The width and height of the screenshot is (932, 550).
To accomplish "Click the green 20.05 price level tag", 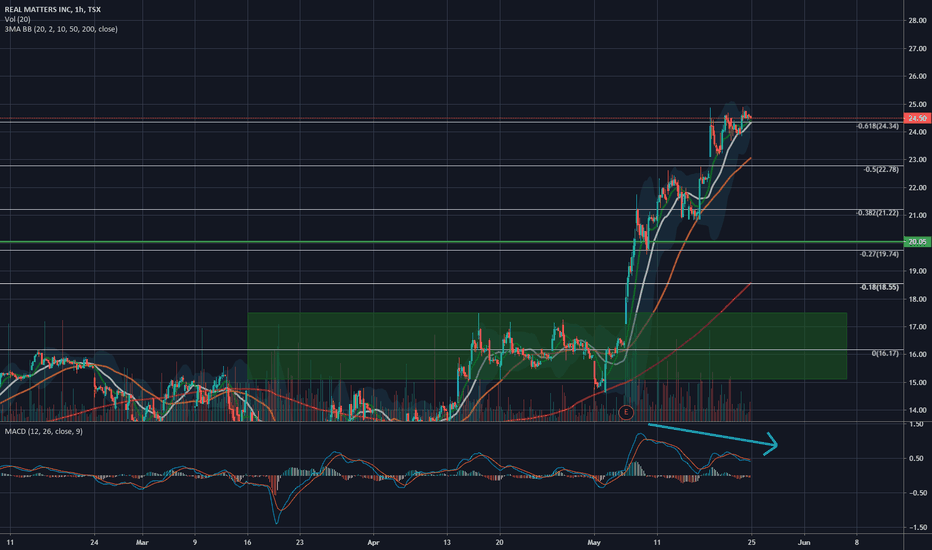I will (x=917, y=241).
